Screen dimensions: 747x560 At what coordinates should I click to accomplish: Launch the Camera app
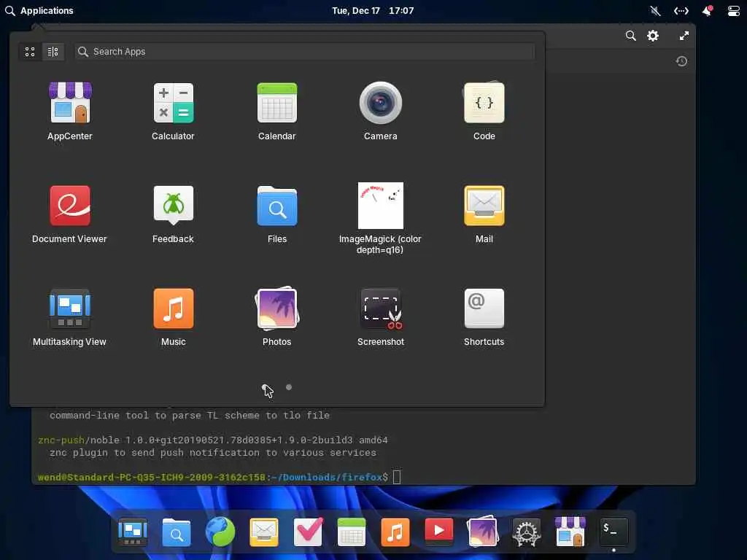[x=380, y=112]
